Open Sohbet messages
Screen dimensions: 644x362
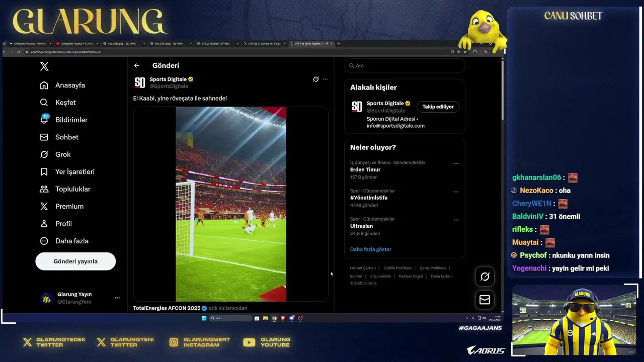(59, 137)
